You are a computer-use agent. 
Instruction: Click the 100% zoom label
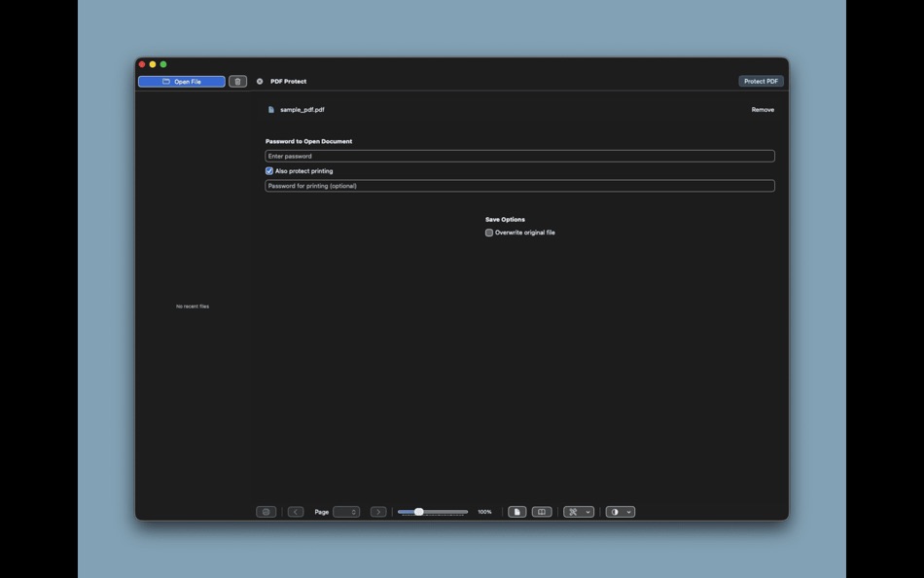(x=484, y=512)
